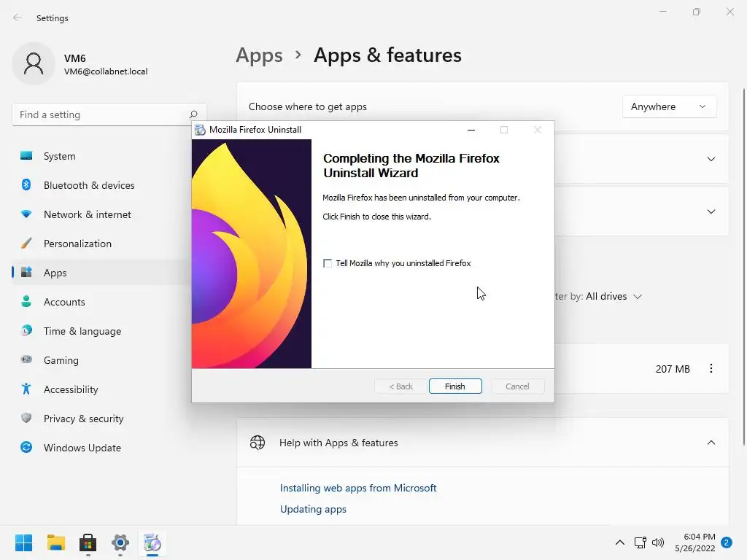The height and width of the screenshot is (560, 747).
Task: Click the Cancel button in uninstall wizard
Action: pos(517,386)
